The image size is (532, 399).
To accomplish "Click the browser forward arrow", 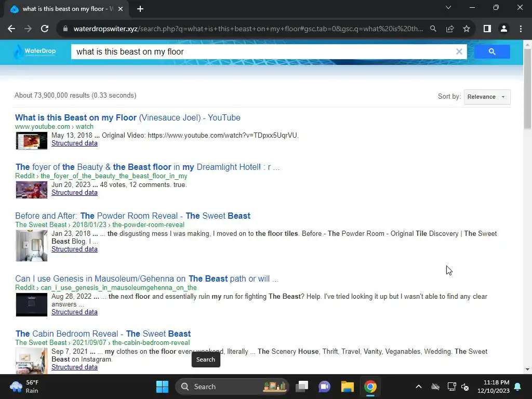I will click(28, 29).
